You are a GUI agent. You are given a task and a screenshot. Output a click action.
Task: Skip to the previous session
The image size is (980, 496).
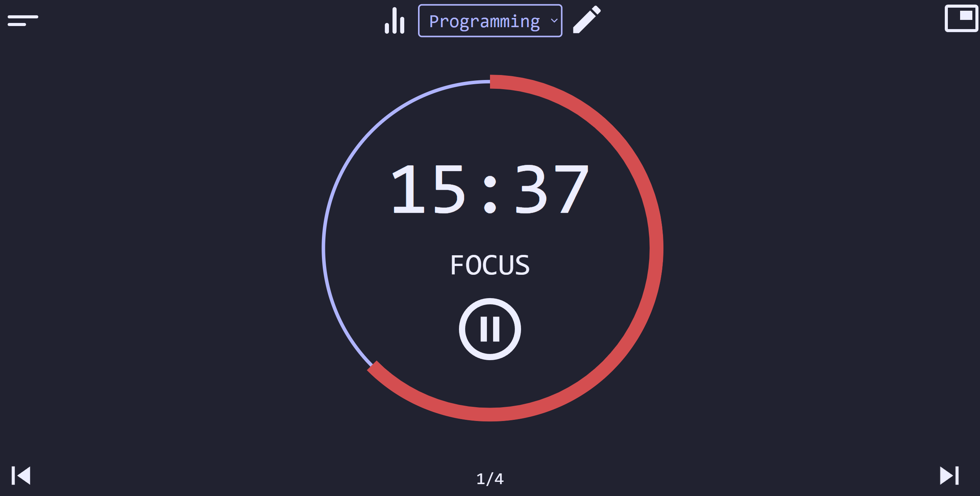click(x=21, y=475)
